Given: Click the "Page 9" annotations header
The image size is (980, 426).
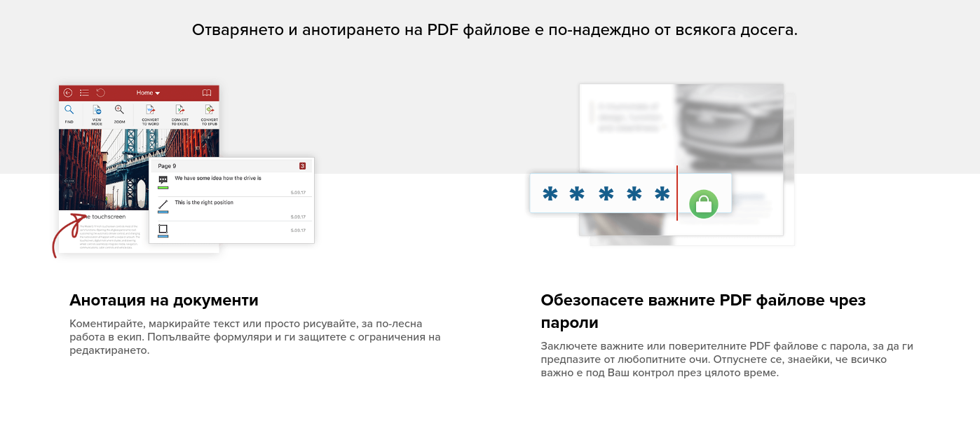Looking at the screenshot, I should [231, 166].
